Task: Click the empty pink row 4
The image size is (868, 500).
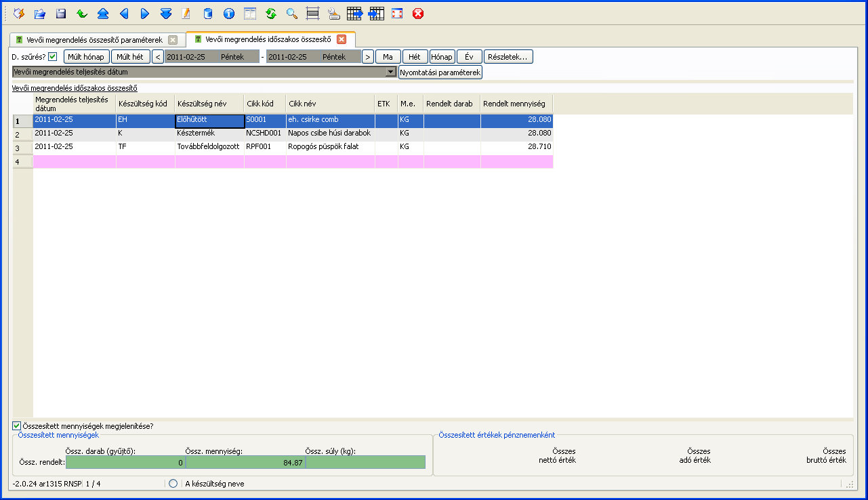Action: tap(293, 161)
